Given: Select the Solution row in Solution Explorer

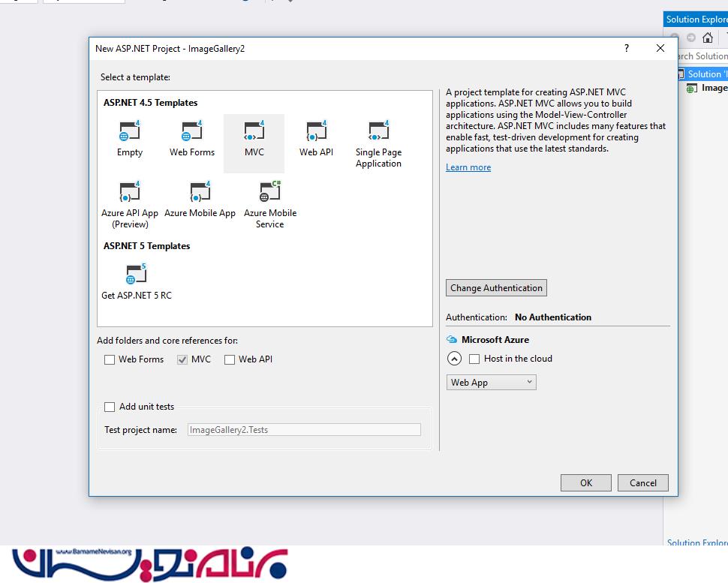Looking at the screenshot, I should (x=703, y=74).
